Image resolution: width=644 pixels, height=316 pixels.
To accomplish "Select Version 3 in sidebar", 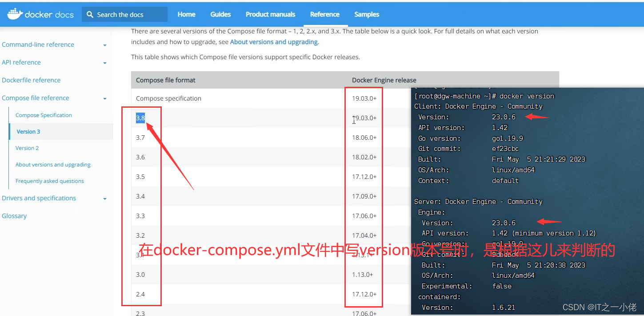I will (x=28, y=132).
